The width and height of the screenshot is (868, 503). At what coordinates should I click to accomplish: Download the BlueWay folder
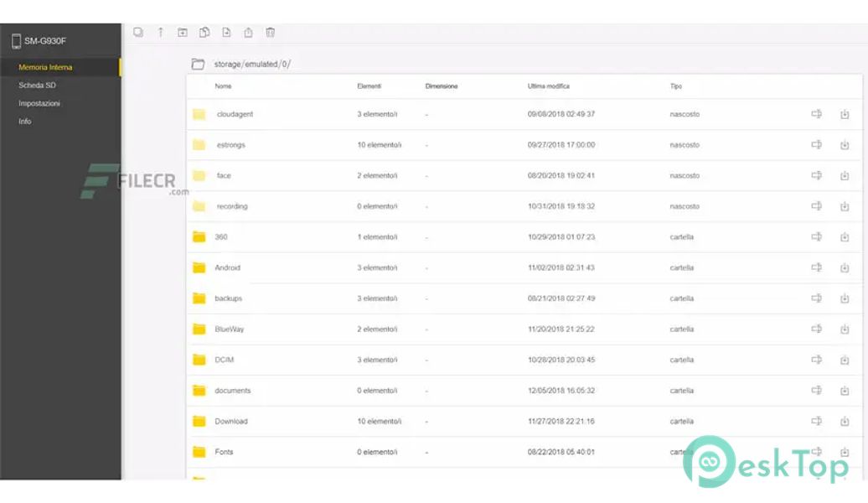point(845,329)
